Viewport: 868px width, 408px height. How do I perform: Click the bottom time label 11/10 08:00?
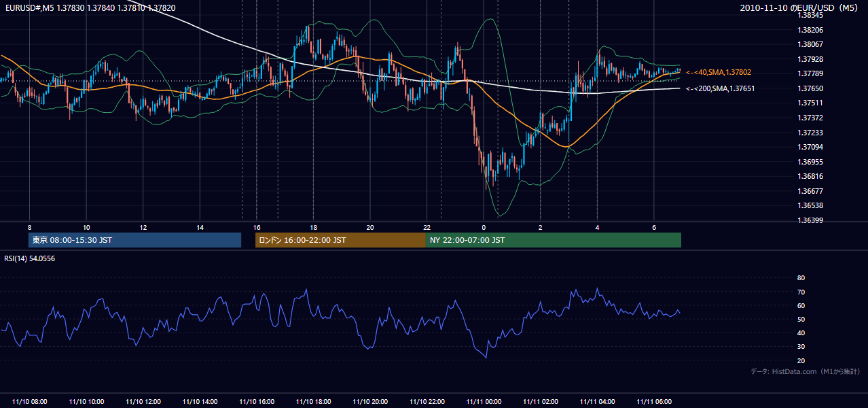point(29,402)
